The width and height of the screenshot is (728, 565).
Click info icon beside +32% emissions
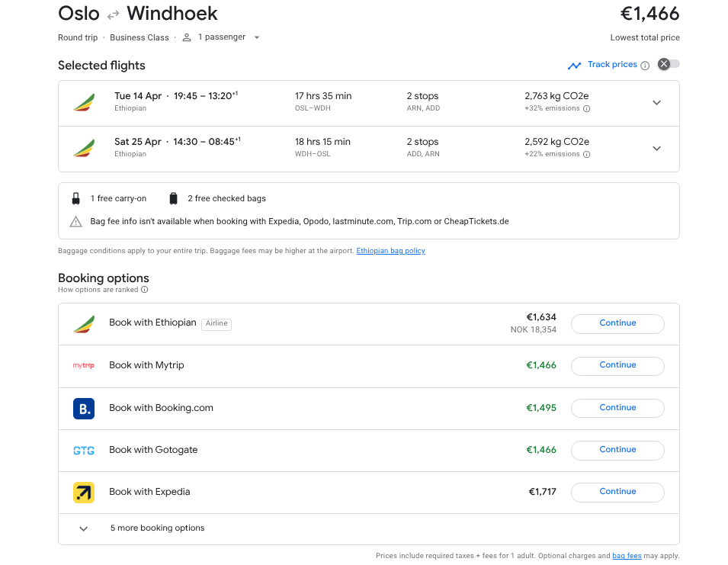coord(586,108)
